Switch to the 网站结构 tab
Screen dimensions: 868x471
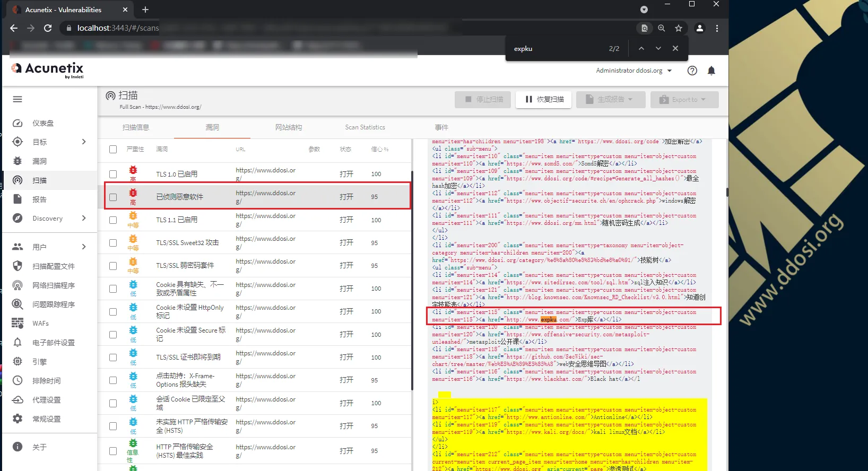(x=289, y=127)
